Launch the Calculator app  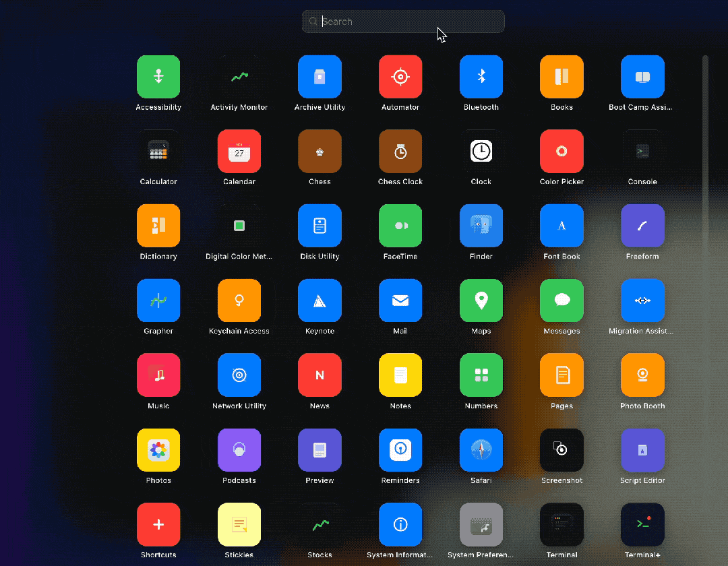[158, 152]
